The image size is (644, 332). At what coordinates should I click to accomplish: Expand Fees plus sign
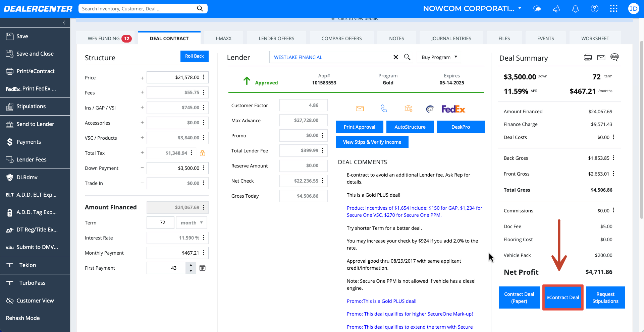point(142,92)
